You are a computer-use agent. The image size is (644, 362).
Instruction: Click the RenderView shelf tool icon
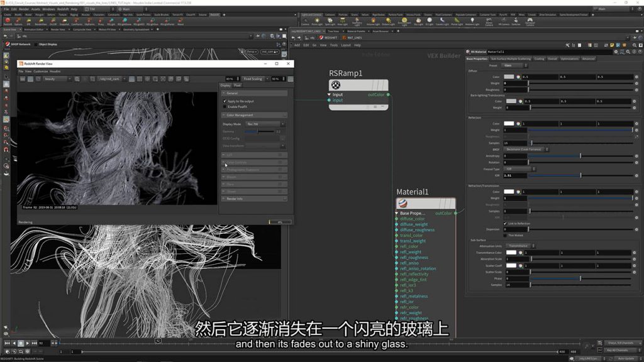pyautogui.click(x=41, y=20)
